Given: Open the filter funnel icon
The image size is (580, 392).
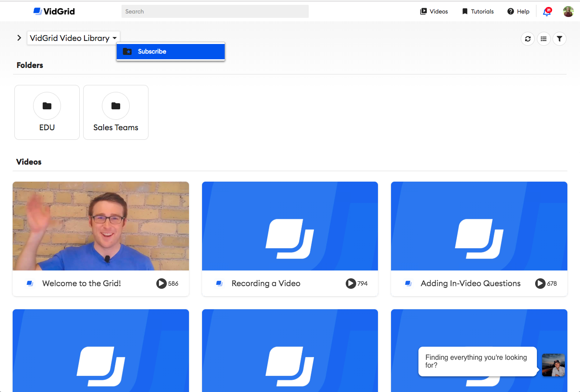Looking at the screenshot, I should coord(560,39).
